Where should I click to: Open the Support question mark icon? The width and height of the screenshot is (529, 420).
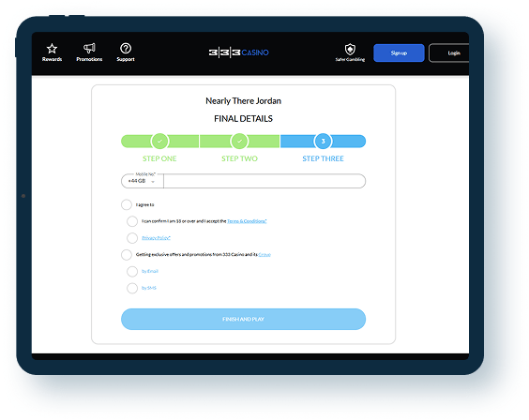point(126,48)
